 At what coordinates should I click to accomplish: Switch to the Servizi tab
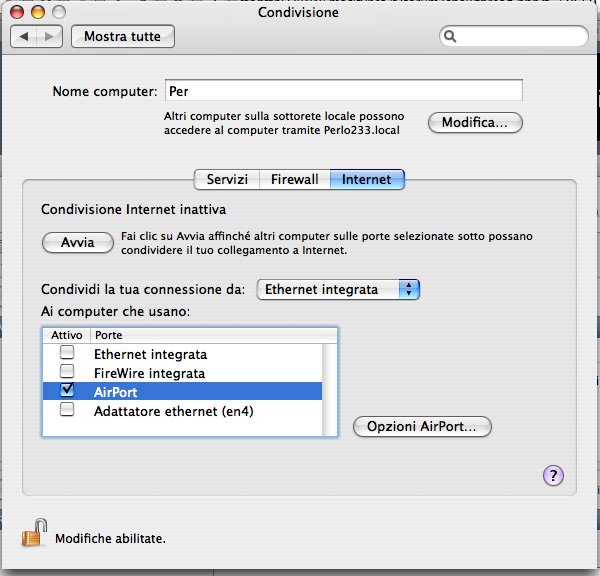(x=227, y=179)
